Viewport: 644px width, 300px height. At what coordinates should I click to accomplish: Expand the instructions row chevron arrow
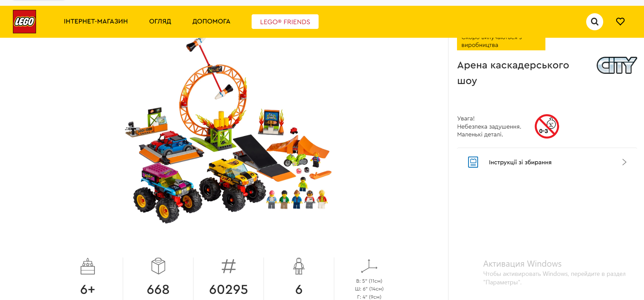(624, 162)
